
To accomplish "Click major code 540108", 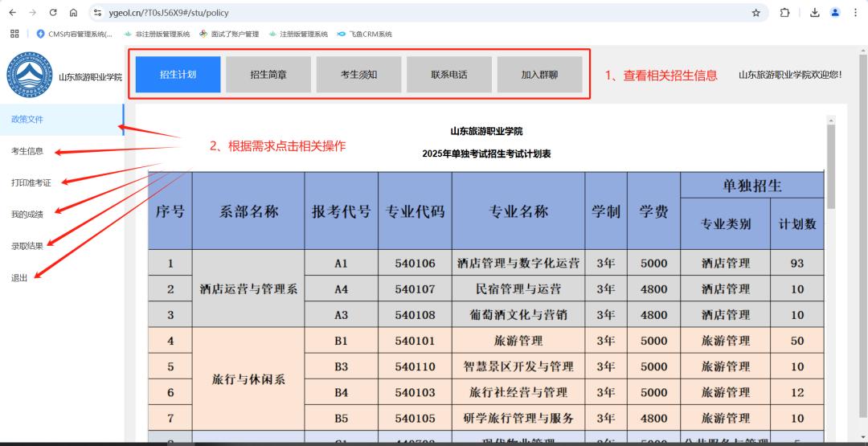I will (x=416, y=315).
